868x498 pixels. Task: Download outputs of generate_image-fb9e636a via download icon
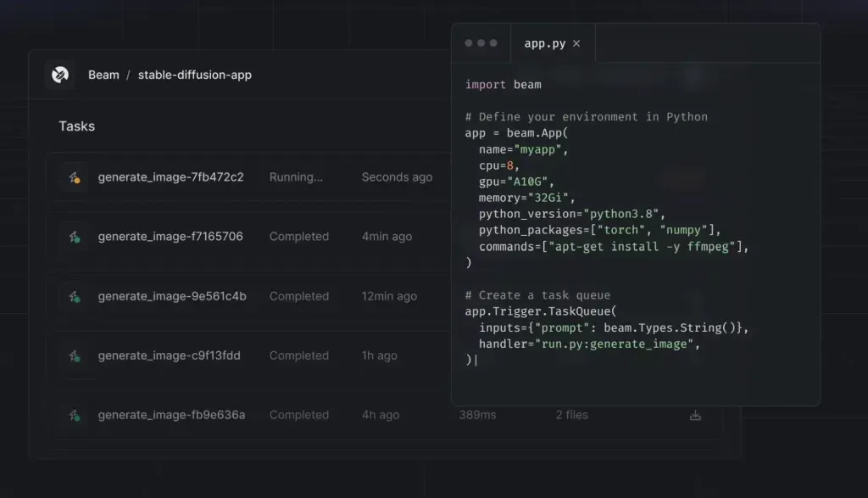(x=695, y=415)
